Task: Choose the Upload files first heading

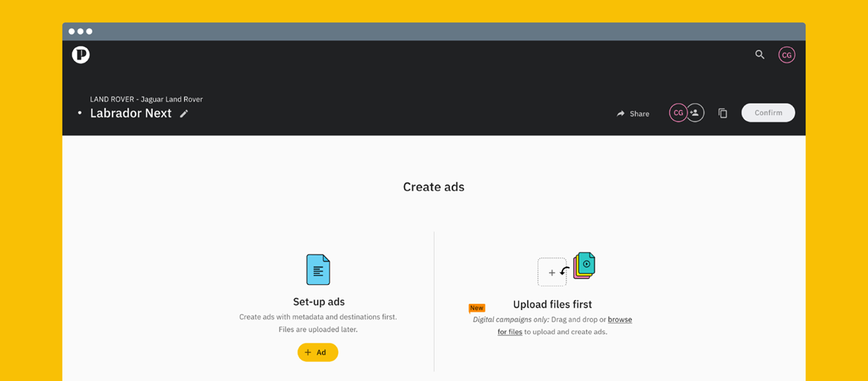Action: coord(552,305)
